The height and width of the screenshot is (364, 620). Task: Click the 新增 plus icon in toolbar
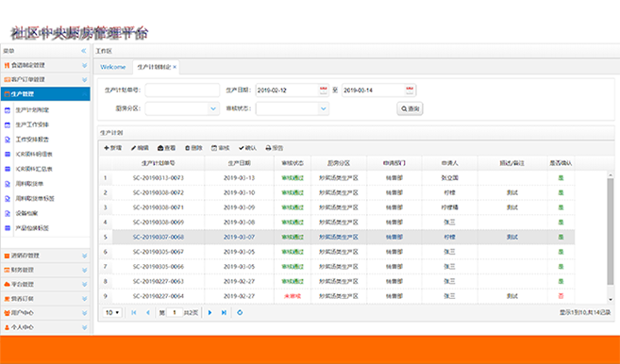tap(107, 148)
